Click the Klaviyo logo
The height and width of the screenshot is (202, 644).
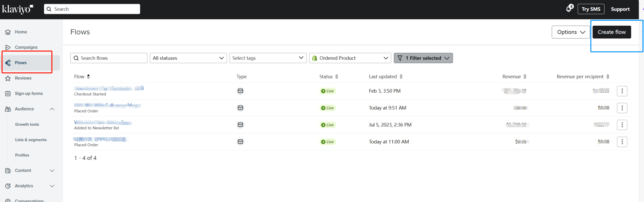tap(18, 9)
